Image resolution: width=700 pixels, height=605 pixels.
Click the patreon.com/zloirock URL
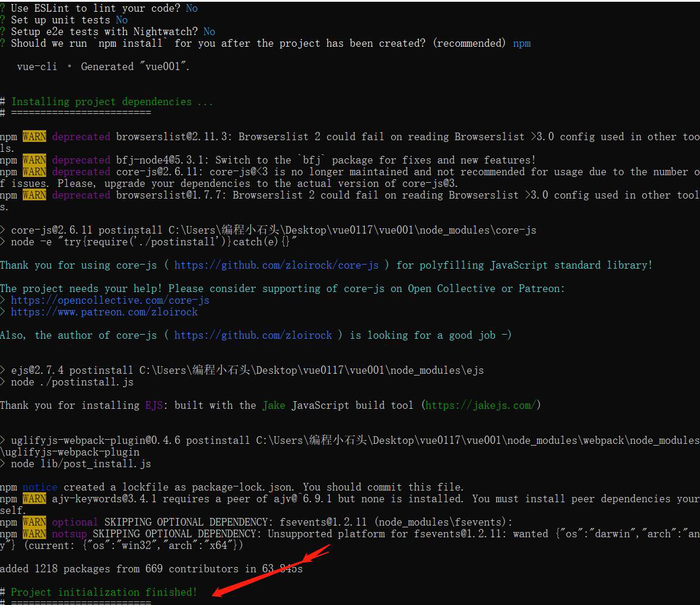[x=105, y=312]
